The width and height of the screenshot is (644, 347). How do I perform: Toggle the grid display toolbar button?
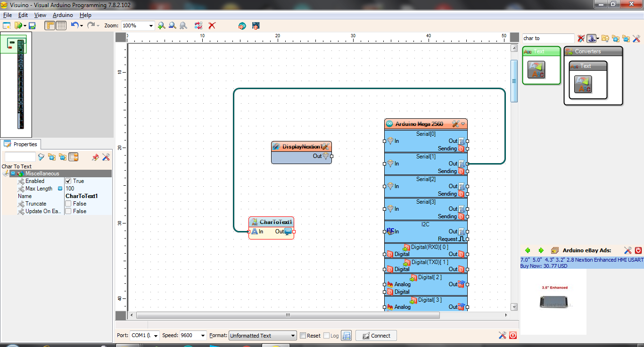tap(61, 25)
